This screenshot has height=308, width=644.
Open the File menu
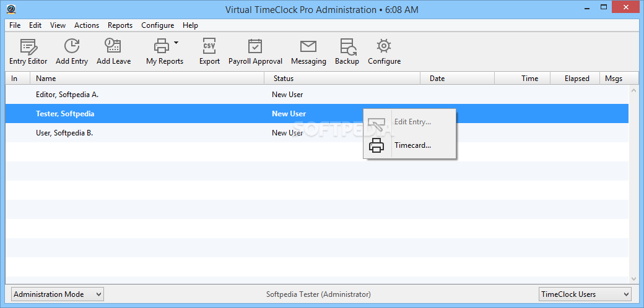pos(15,25)
